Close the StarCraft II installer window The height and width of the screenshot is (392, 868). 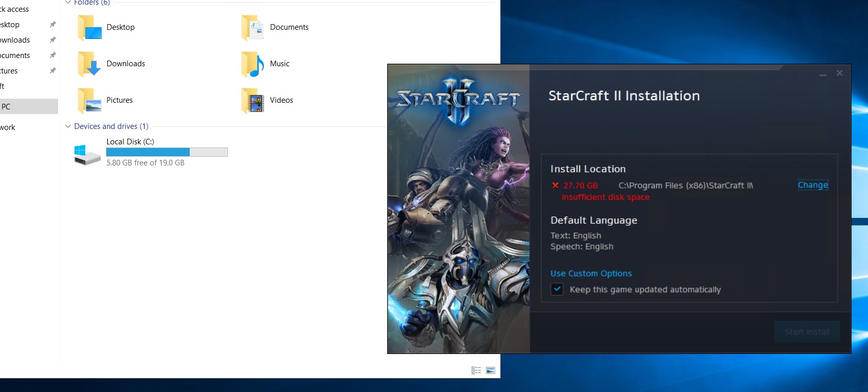click(840, 73)
